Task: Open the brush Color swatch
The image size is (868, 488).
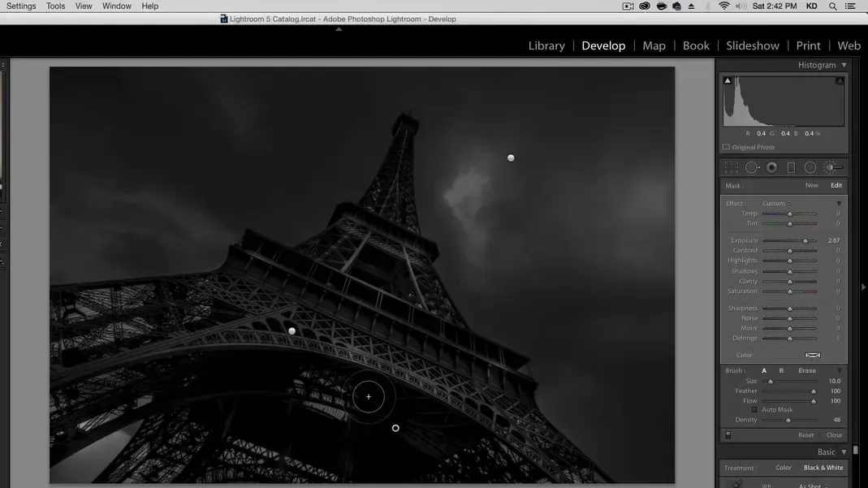Action: click(812, 356)
